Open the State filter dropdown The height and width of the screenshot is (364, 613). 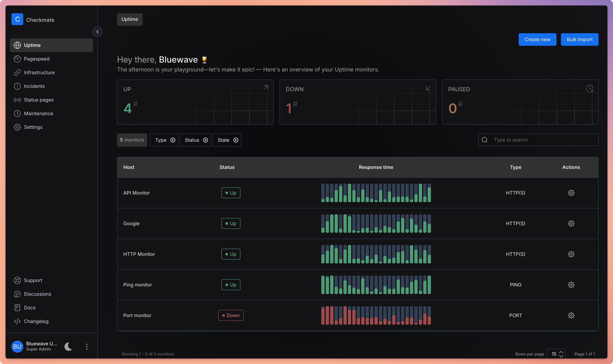click(x=227, y=140)
